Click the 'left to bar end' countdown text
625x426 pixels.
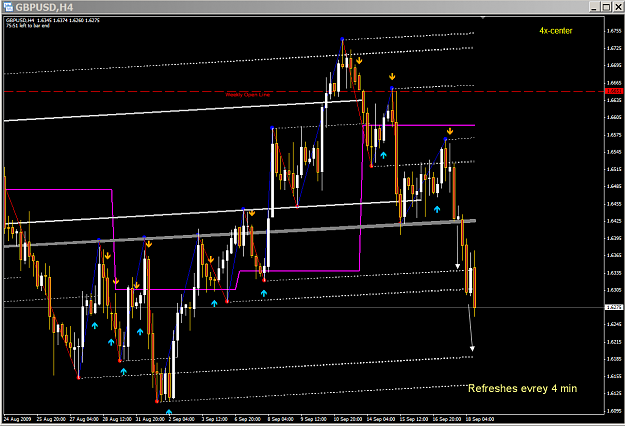28,26
